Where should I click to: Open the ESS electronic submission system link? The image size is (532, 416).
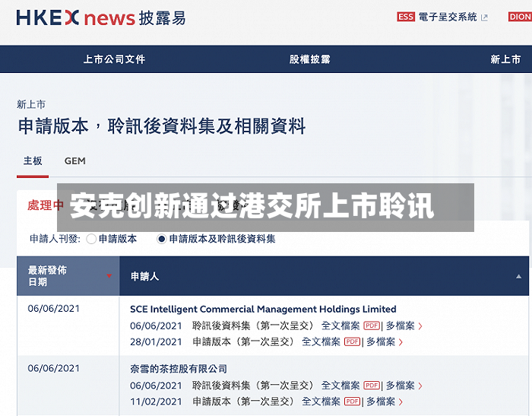(x=448, y=17)
